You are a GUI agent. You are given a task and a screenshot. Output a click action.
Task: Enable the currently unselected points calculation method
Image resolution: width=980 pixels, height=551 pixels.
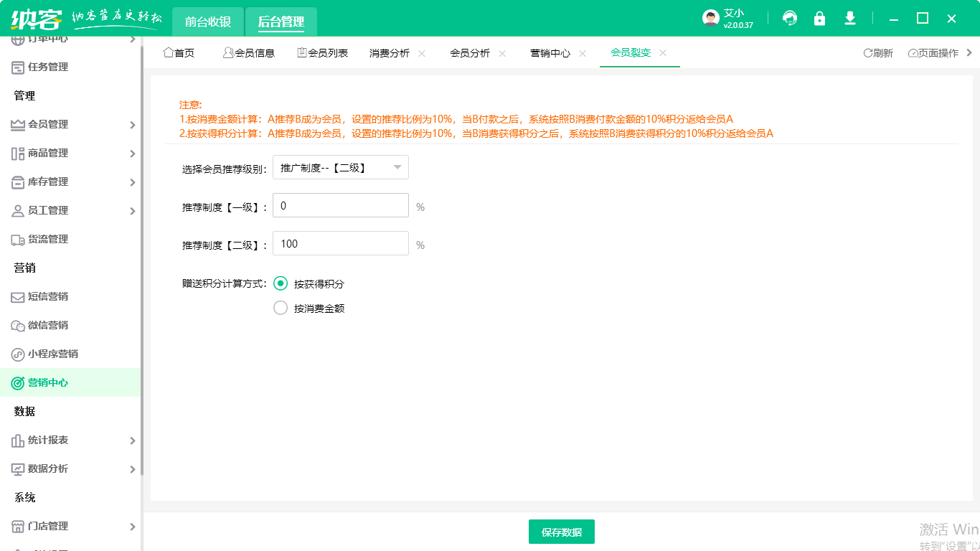coord(281,308)
